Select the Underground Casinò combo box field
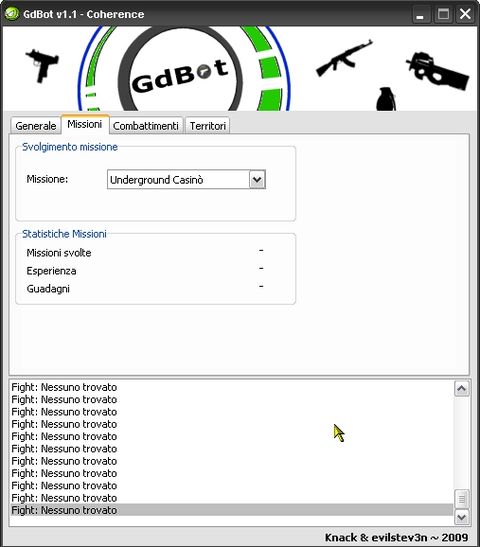 coord(186,179)
